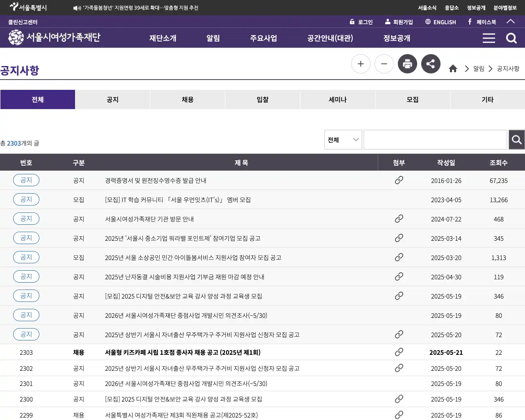The width and height of the screenshot is (525, 420).
Task: Click the print page icon
Action: click(x=407, y=64)
